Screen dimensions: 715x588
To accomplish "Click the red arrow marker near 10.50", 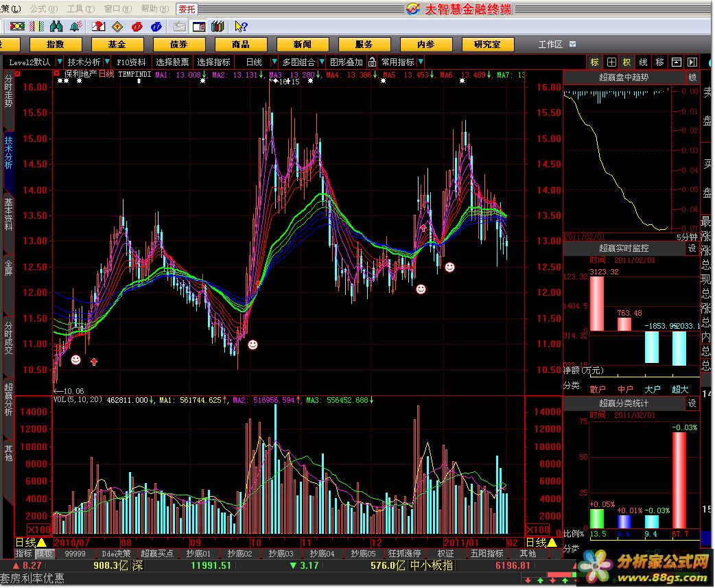I will point(94,362).
